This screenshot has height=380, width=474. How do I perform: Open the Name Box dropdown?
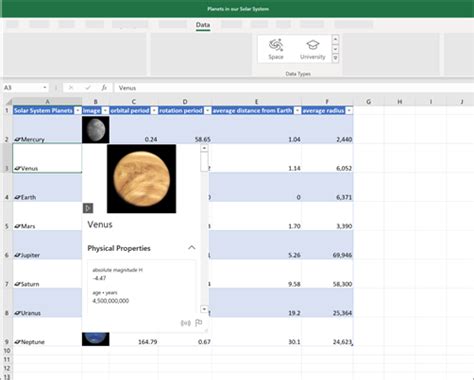point(45,88)
